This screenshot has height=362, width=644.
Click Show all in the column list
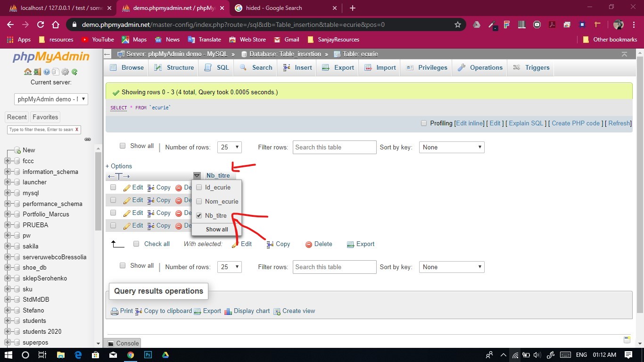click(x=216, y=229)
